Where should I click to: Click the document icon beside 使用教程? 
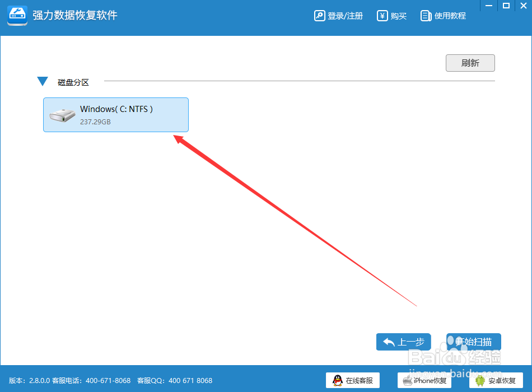(x=426, y=16)
